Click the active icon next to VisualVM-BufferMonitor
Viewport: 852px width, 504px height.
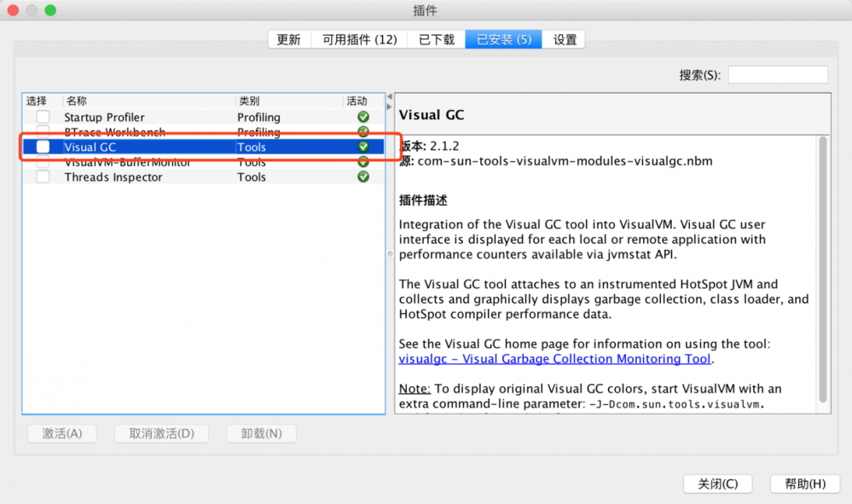362,162
